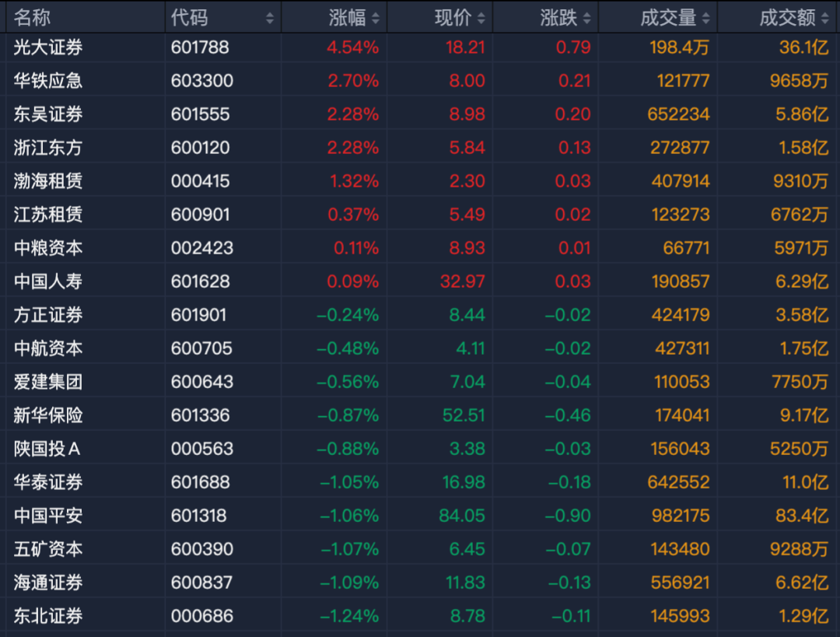Click turnover 83.4亿 value
The width and height of the screenshot is (840, 637).
(x=802, y=516)
